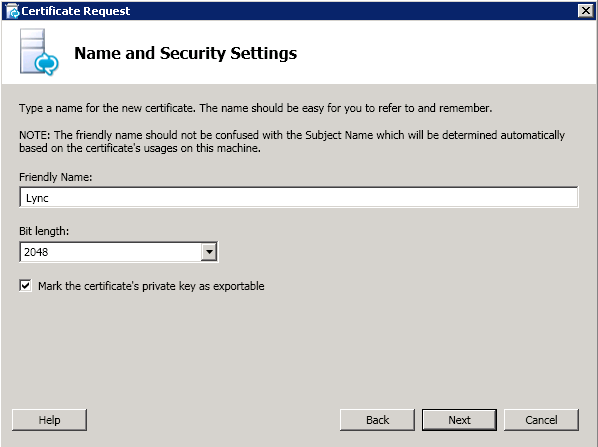Open the Bit length dropdown arrow
The height and width of the screenshot is (447, 598).
click(209, 252)
